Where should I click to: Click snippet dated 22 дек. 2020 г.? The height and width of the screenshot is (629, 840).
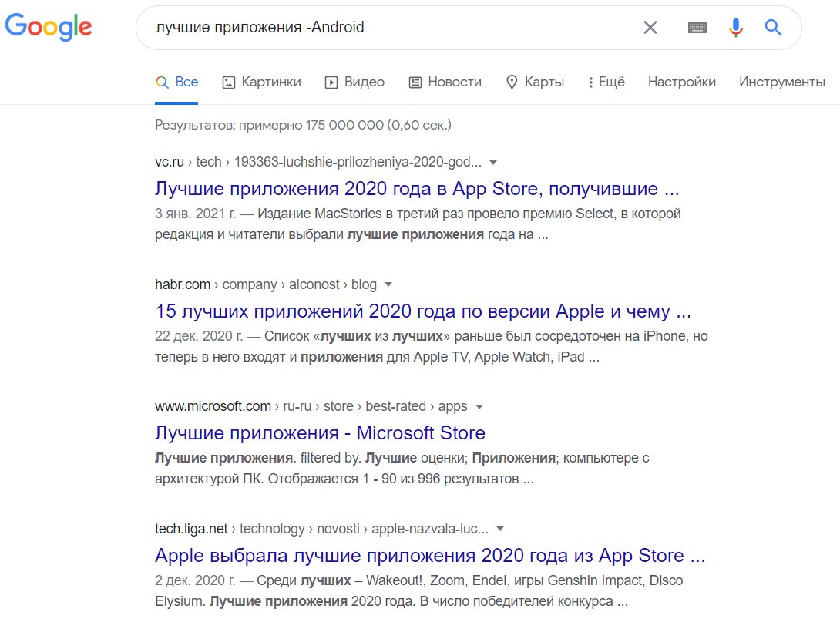432,347
